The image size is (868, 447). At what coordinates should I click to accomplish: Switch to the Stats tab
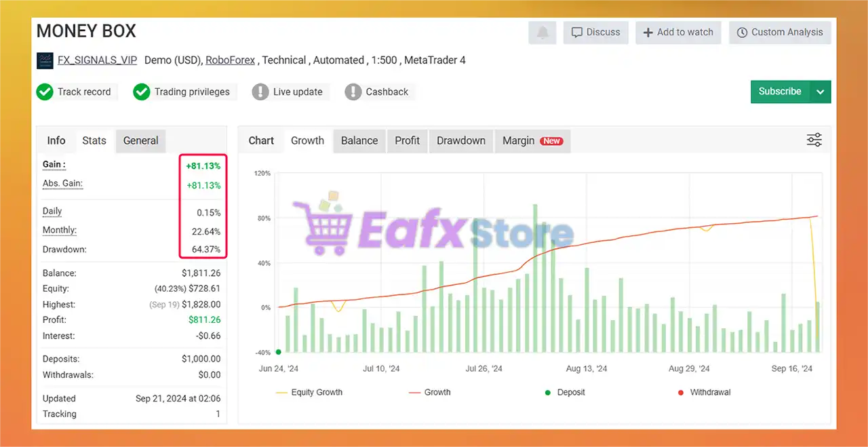[94, 140]
